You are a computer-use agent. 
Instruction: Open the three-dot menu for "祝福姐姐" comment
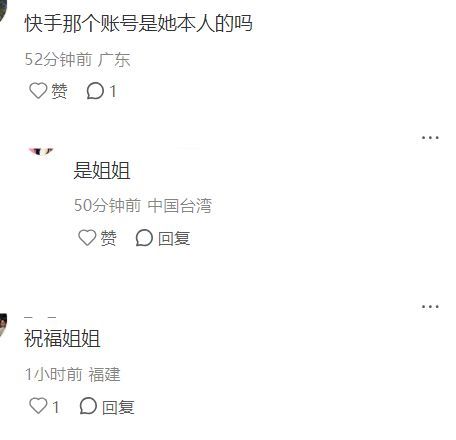tap(430, 306)
